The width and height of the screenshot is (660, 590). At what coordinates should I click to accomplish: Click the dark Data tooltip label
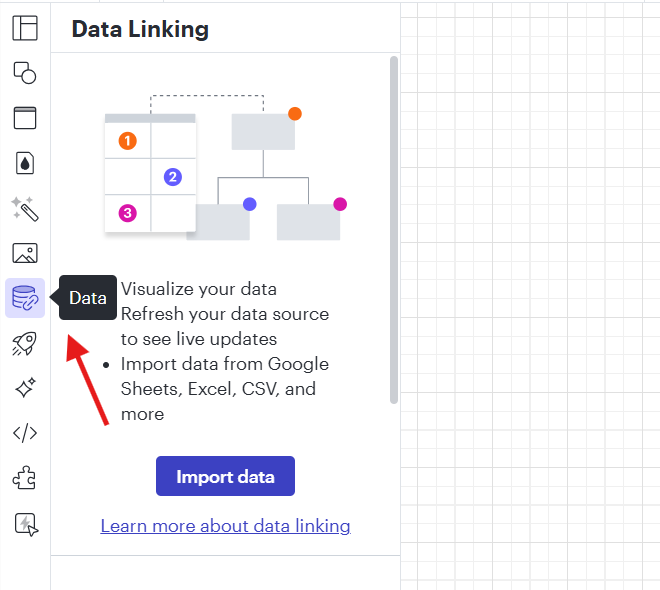click(x=88, y=298)
